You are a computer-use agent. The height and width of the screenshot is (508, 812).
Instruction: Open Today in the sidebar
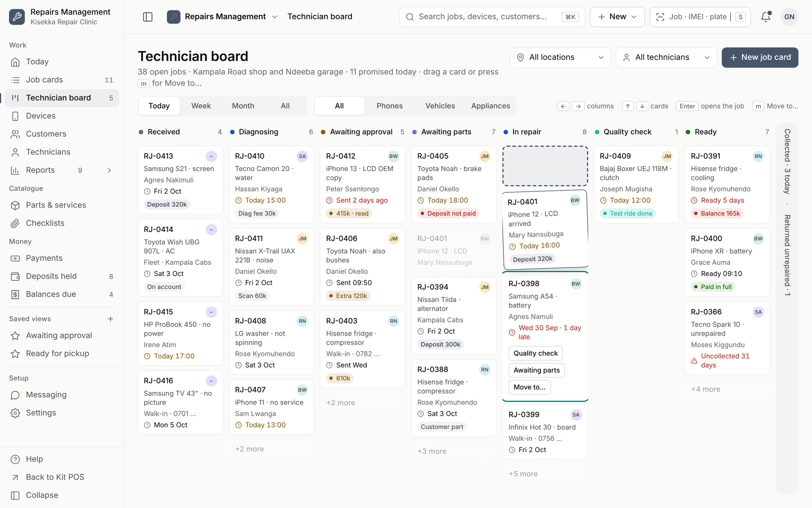62,62
